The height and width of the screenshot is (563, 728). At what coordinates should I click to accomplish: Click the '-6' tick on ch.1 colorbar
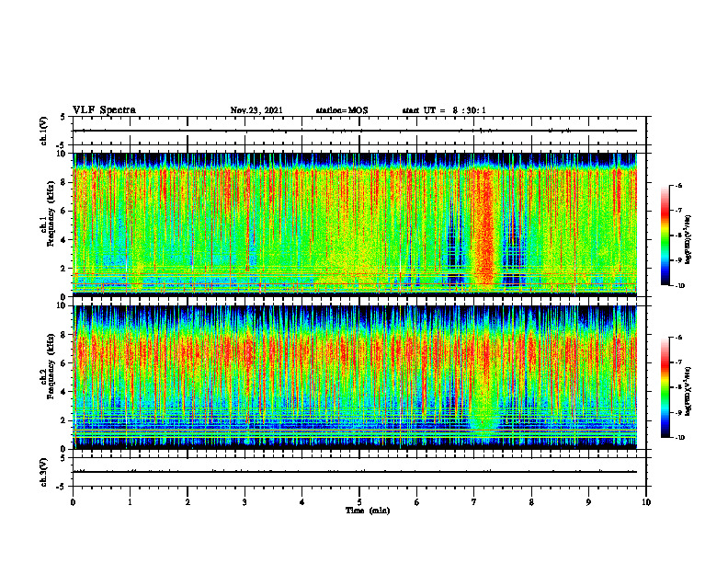[678, 186]
